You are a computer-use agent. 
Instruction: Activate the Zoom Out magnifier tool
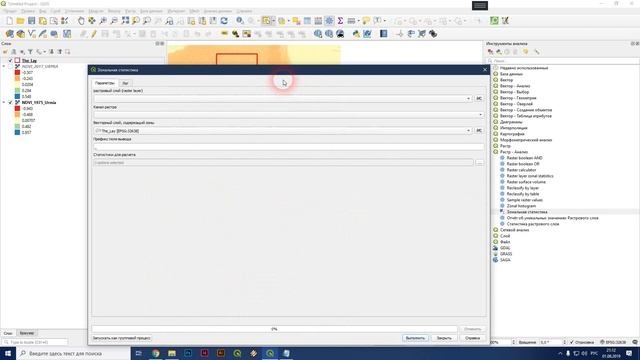(114, 21)
